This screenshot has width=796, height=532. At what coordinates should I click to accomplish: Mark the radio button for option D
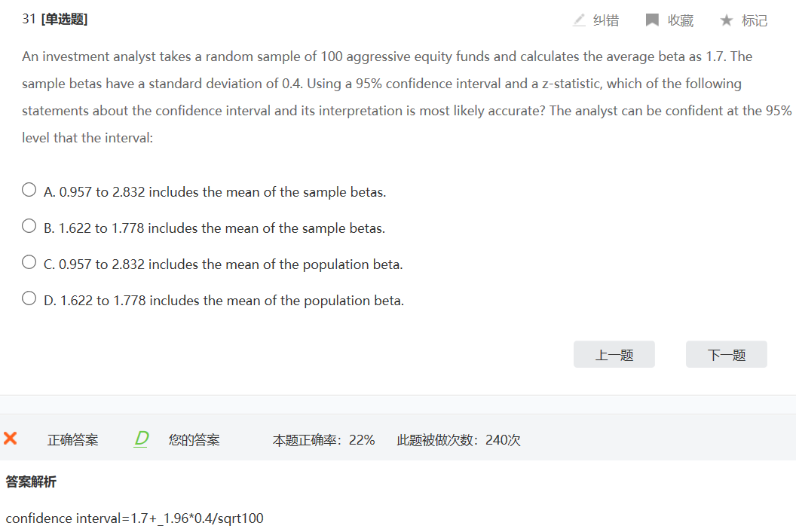point(29,298)
